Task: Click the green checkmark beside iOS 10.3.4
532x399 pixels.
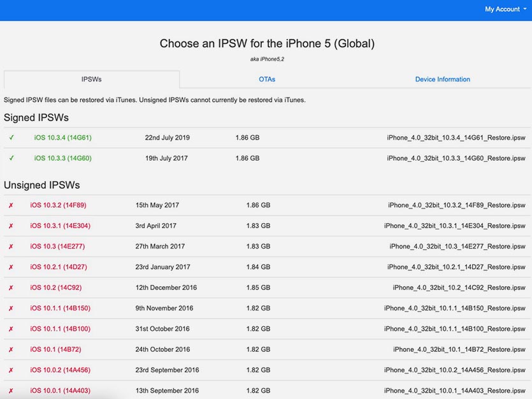Action: [11, 138]
